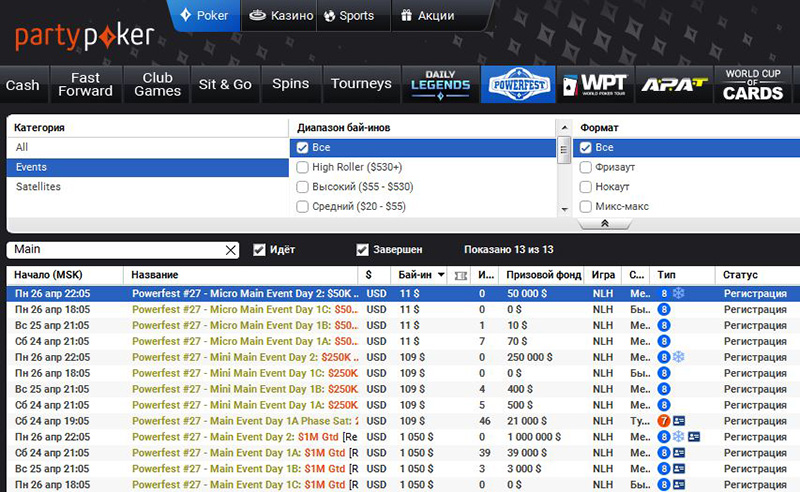
Task: Check High Roller ($530+) filter
Action: click(x=303, y=167)
